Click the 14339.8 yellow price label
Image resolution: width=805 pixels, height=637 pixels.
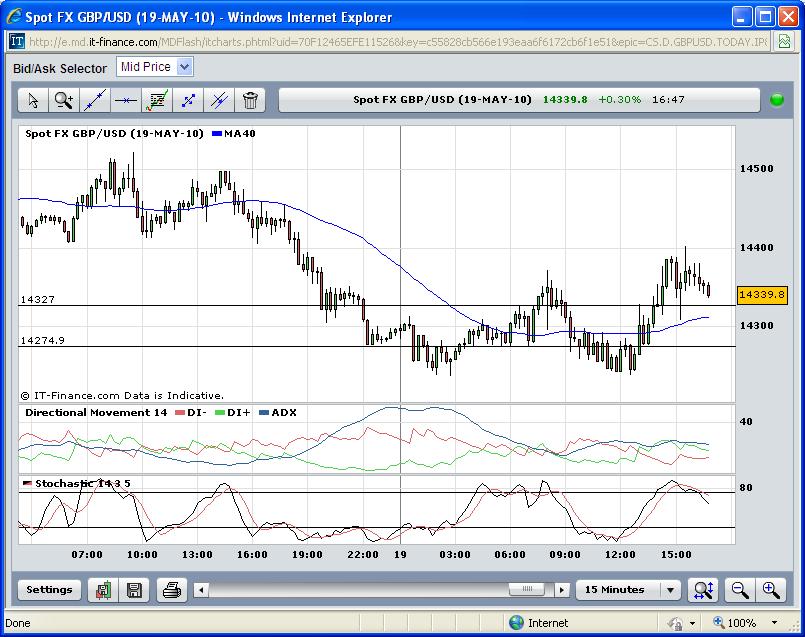coord(762,295)
